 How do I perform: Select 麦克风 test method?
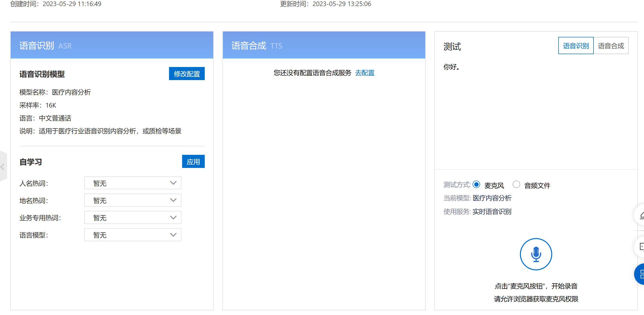(476, 184)
